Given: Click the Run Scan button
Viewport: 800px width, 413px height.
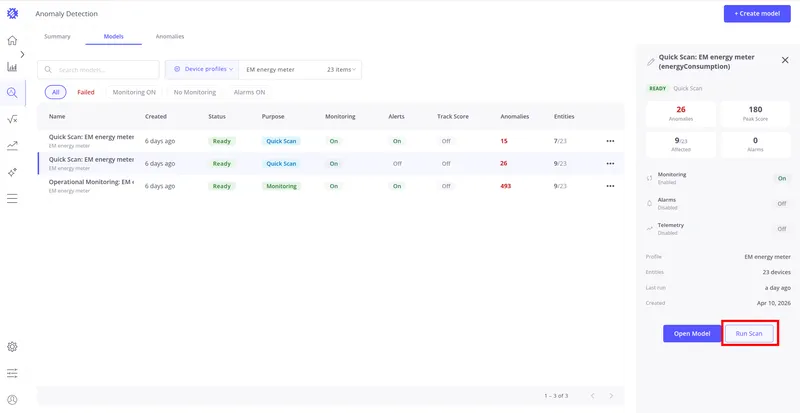Looking at the screenshot, I should click(749, 334).
